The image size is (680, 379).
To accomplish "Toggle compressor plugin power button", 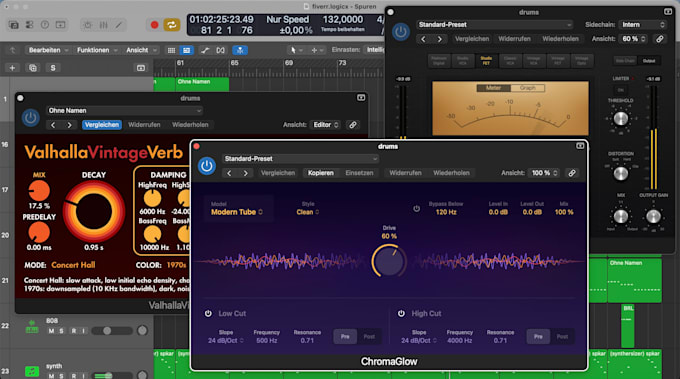I will click(x=401, y=32).
